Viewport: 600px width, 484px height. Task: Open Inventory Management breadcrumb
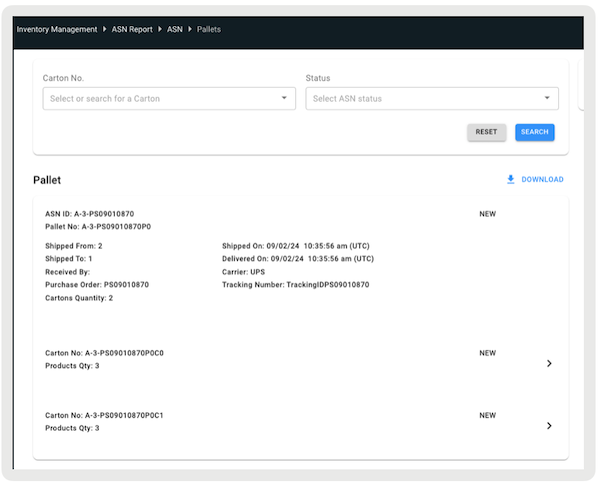(x=57, y=29)
